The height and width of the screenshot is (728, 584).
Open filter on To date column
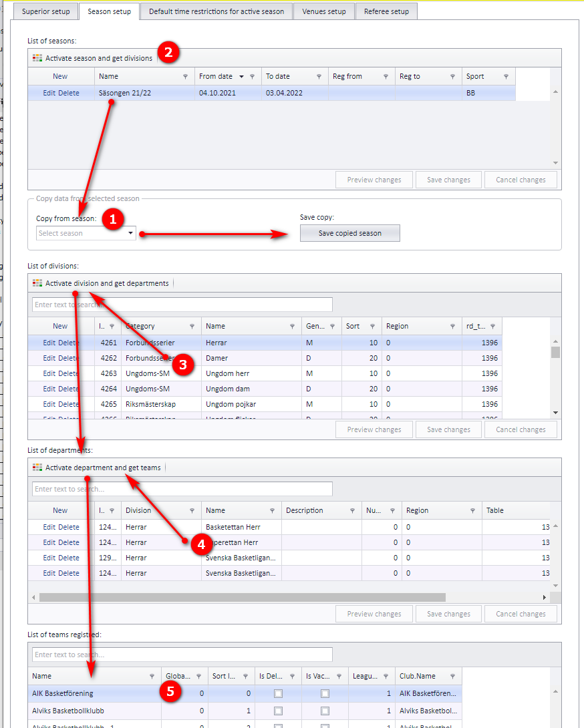319,77
